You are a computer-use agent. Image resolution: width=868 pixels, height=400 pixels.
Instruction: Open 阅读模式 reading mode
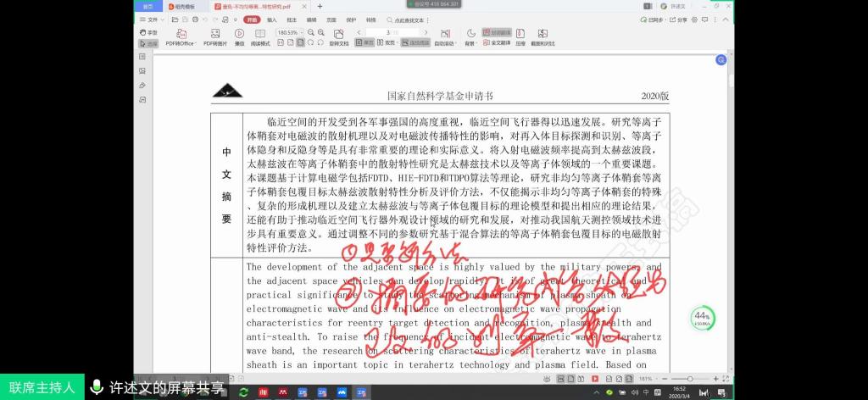tap(260, 34)
